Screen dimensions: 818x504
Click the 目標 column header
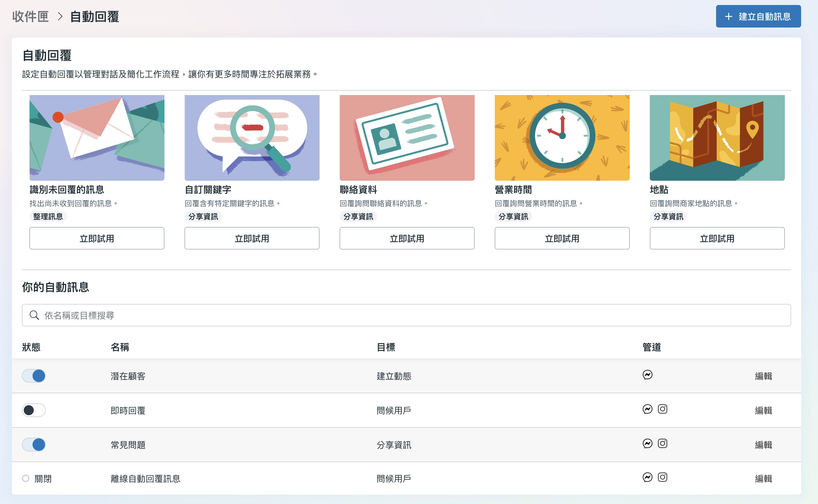click(x=386, y=347)
